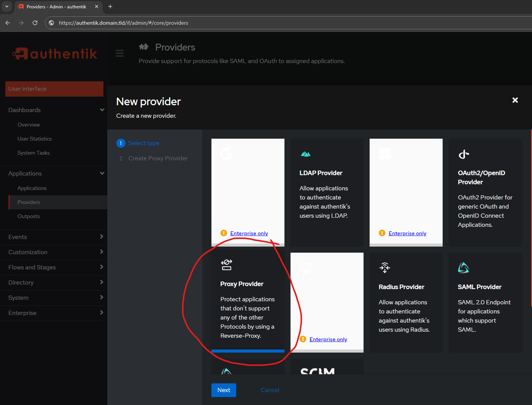Expand the Customization section chevron

(x=102, y=252)
